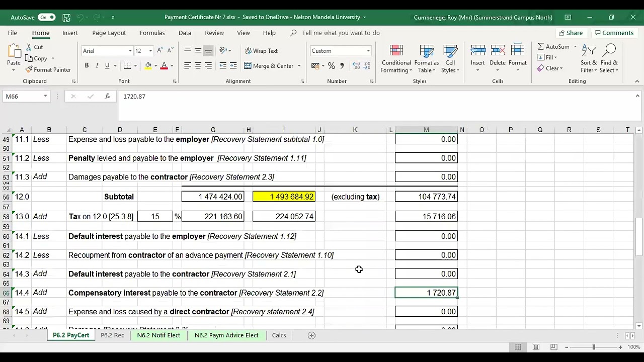Open the Arial font name dropdown
Viewport: 644px width, 362px height.
coord(130,51)
